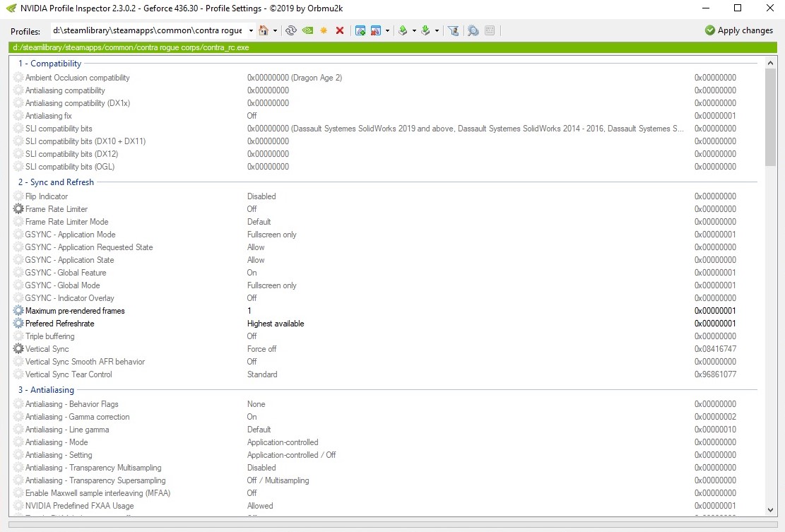Click the import profiles icon
Viewport: 785px width, 532px height.
425,30
